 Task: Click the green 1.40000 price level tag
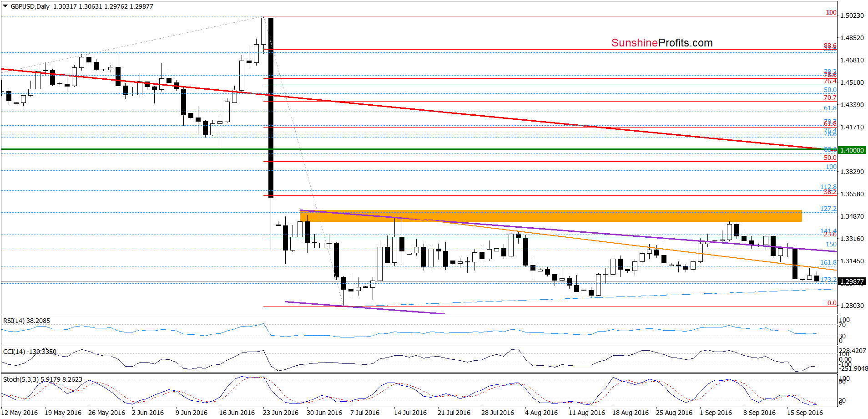point(852,150)
